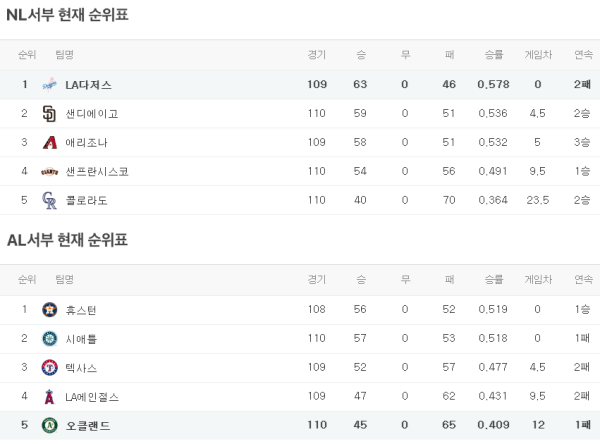Click the NL서부 현재 순위표 heading
The width and height of the screenshot is (600, 444).
[67, 15]
